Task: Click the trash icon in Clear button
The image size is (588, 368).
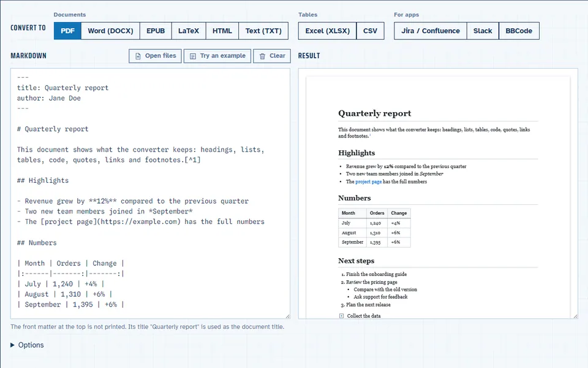Action: click(x=263, y=56)
